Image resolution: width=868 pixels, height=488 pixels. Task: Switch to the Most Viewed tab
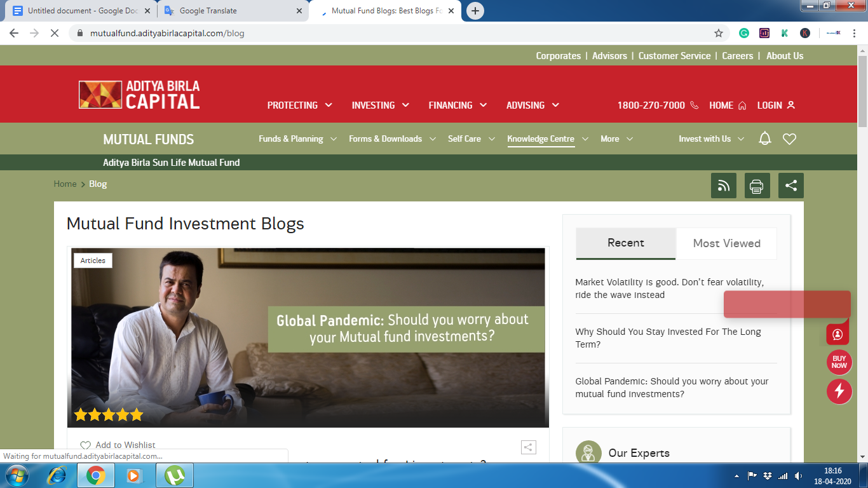[x=726, y=243]
